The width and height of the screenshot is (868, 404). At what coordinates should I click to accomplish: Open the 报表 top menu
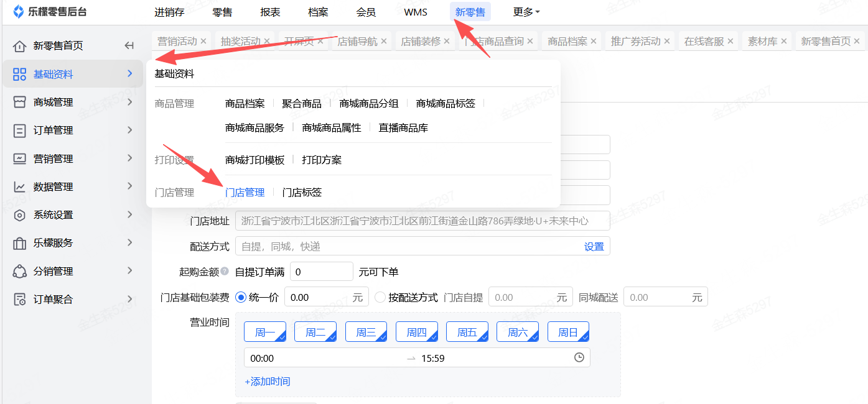coord(270,12)
